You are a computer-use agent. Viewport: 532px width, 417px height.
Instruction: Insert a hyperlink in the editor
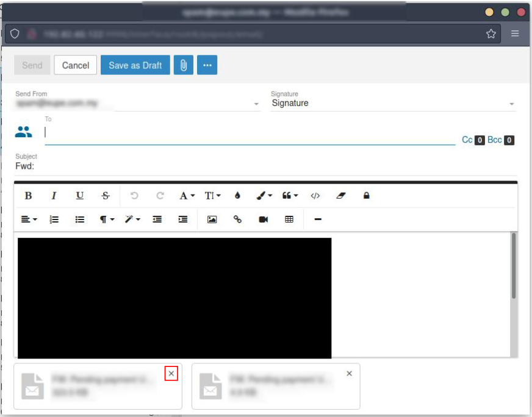tap(238, 219)
